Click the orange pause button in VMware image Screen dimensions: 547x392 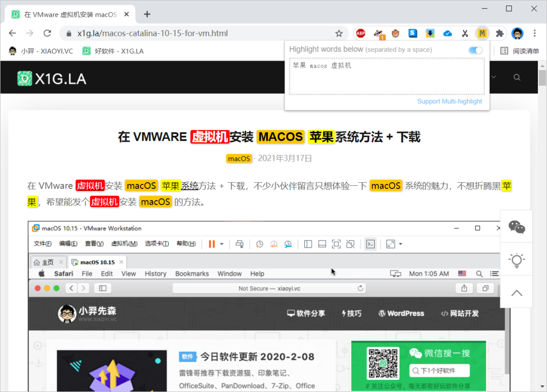coord(211,244)
